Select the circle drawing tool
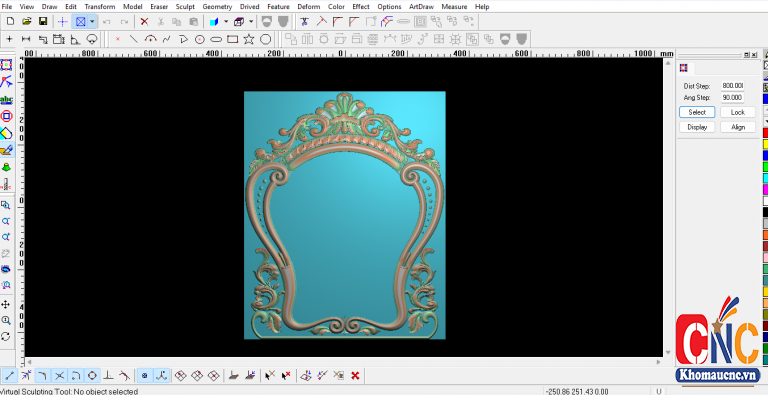Image resolution: width=768 pixels, height=395 pixels. tap(199, 39)
